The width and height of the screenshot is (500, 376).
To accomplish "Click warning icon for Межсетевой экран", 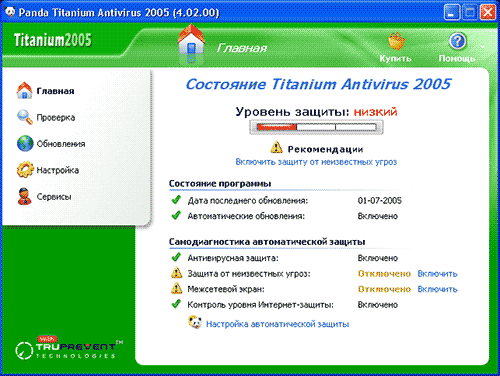I will [176, 288].
